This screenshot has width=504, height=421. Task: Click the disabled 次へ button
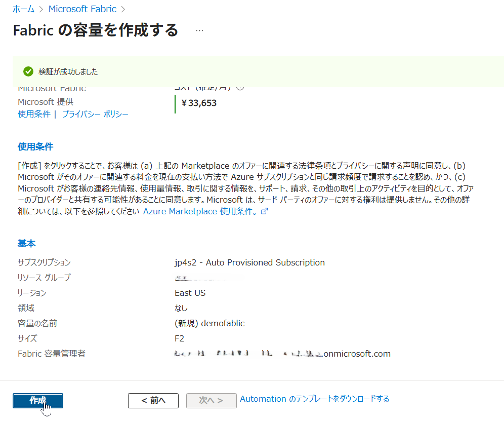(211, 400)
